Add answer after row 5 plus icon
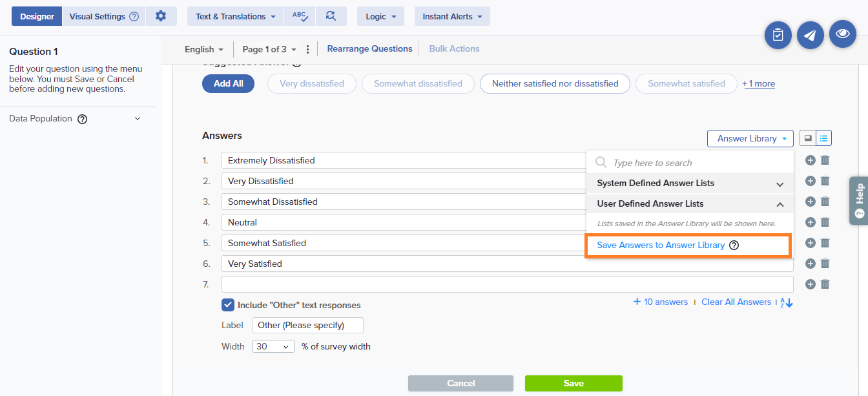This screenshot has width=868, height=396. pos(811,243)
